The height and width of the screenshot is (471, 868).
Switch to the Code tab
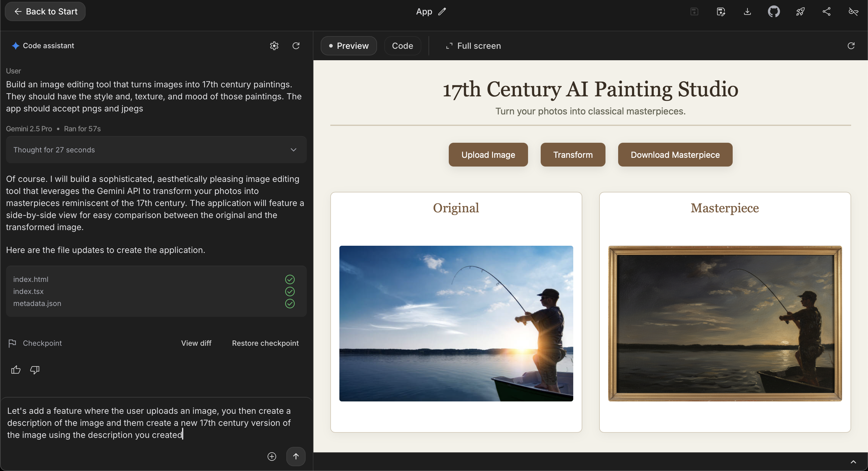[402, 46]
